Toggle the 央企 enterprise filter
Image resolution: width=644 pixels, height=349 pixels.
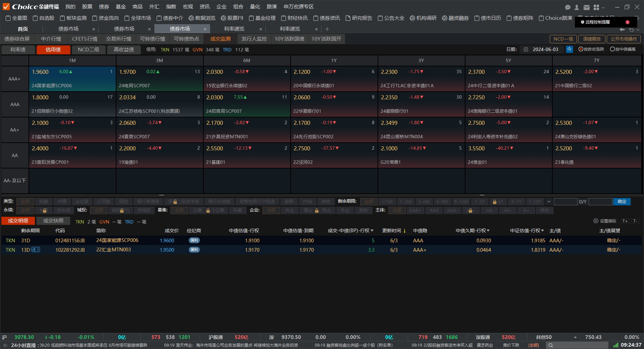[x=290, y=210]
